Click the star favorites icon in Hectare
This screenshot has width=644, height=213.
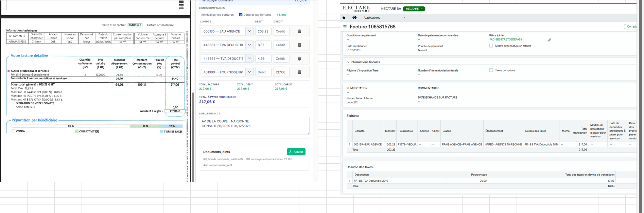click(x=344, y=17)
